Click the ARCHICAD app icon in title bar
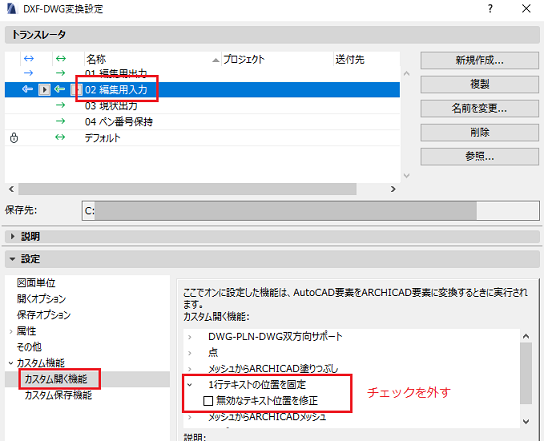 tap(11, 8)
